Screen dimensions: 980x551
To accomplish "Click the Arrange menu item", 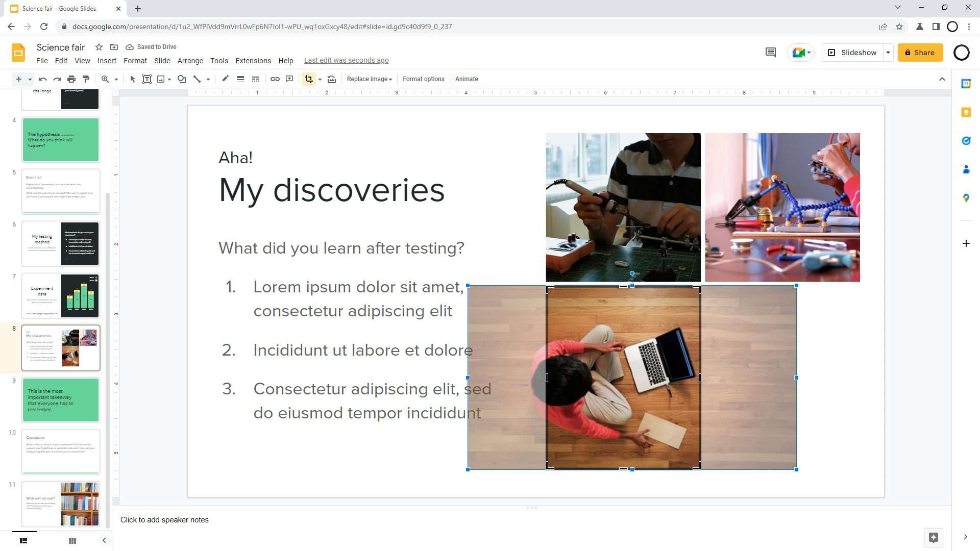I will click(x=190, y=60).
